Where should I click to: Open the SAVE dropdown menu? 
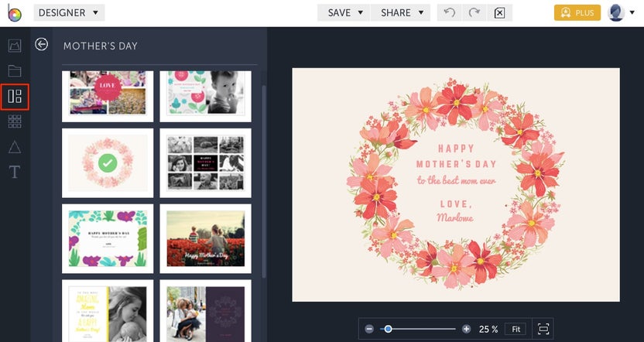coord(344,12)
